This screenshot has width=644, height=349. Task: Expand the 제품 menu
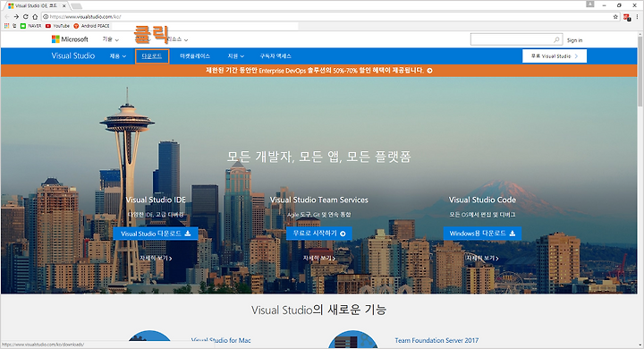coord(118,55)
